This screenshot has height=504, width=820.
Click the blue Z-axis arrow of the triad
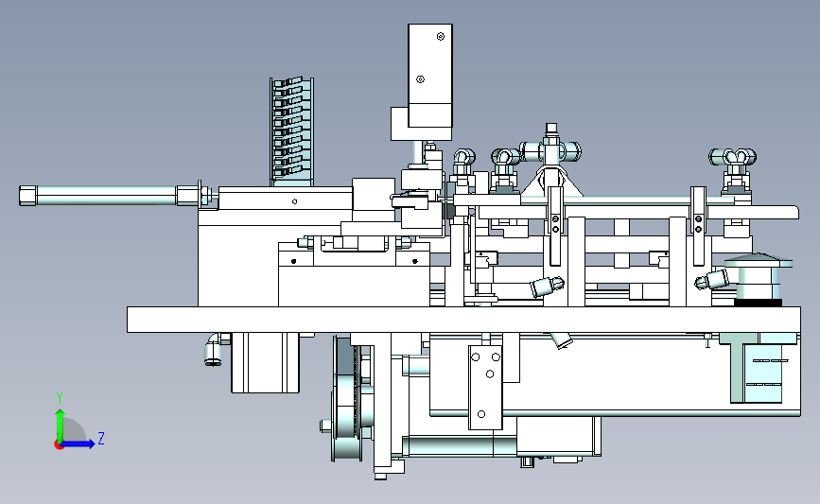click(79, 443)
